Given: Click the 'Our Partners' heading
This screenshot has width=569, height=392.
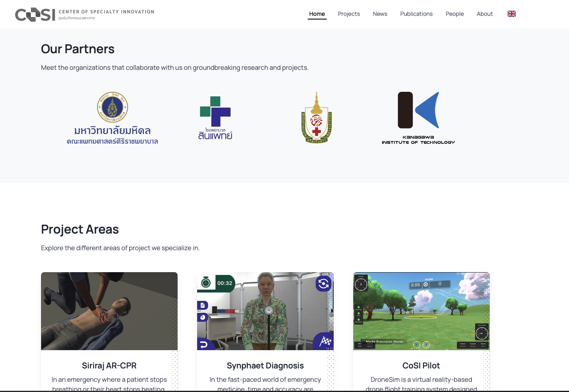Looking at the screenshot, I should pos(78,49).
